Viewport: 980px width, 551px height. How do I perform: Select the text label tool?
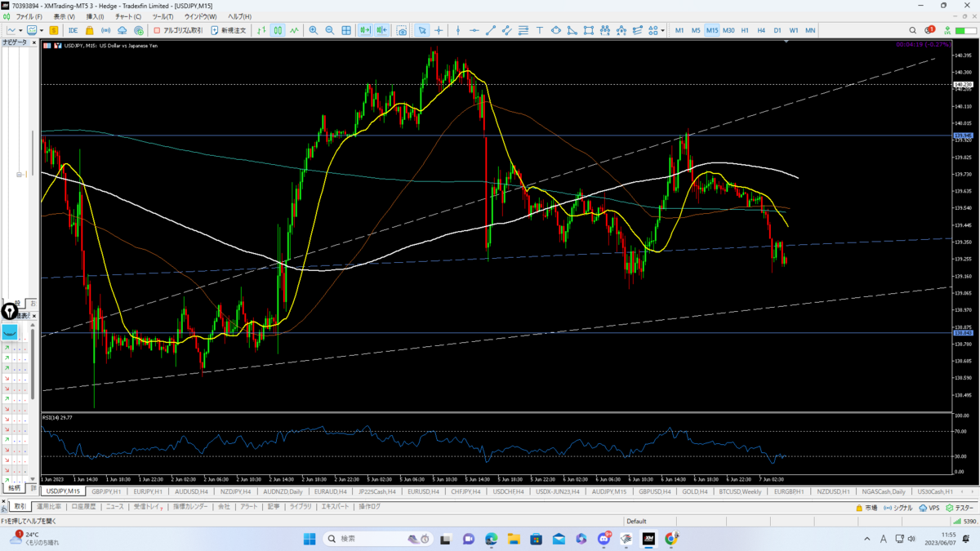pos(540,30)
